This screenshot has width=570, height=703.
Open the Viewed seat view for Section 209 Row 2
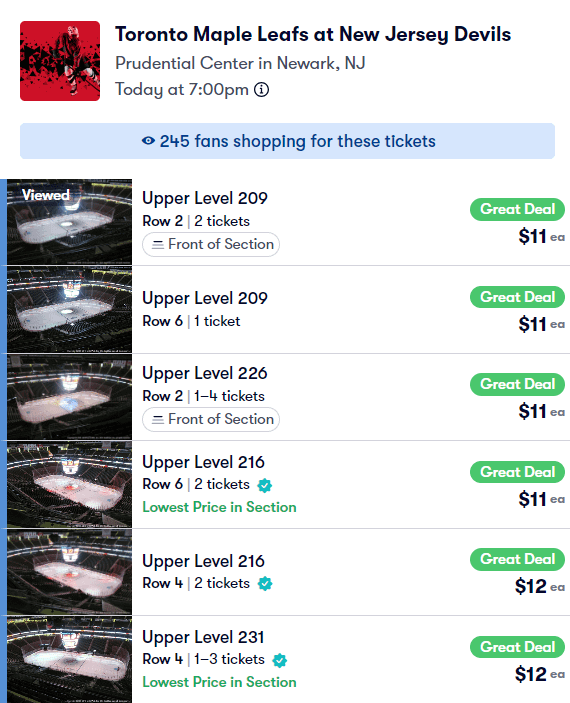point(69,222)
